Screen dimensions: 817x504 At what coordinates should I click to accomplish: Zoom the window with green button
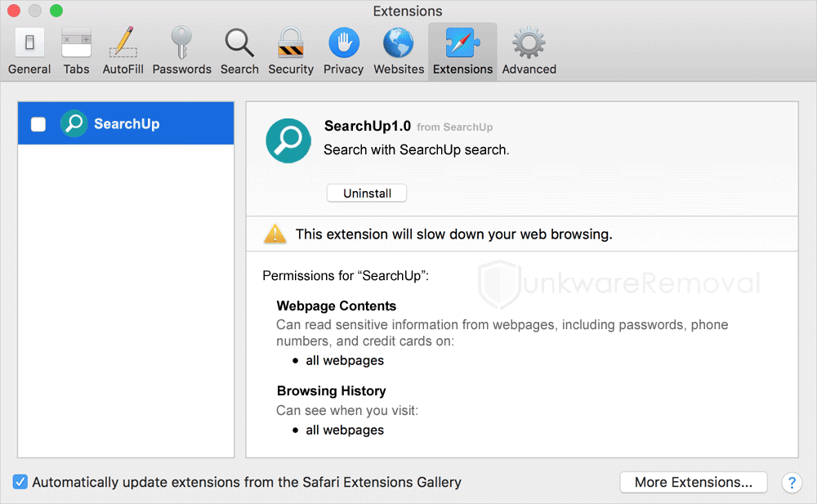[x=56, y=11]
